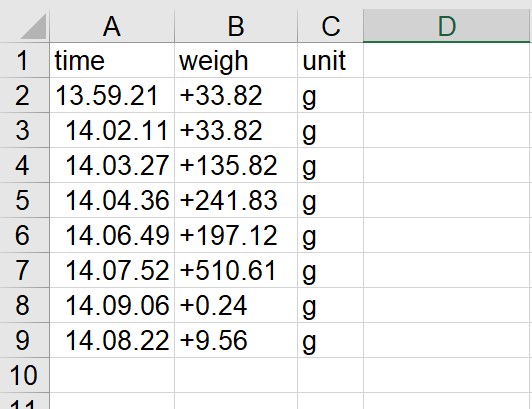This screenshot has width=532, height=409.
Task: Select empty cell D4
Action: [447, 165]
